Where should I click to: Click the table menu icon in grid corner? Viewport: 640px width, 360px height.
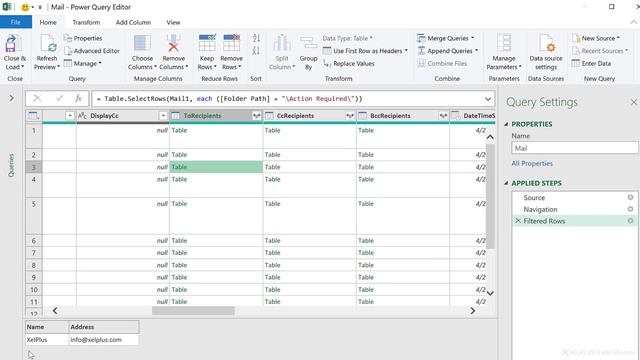[34, 116]
